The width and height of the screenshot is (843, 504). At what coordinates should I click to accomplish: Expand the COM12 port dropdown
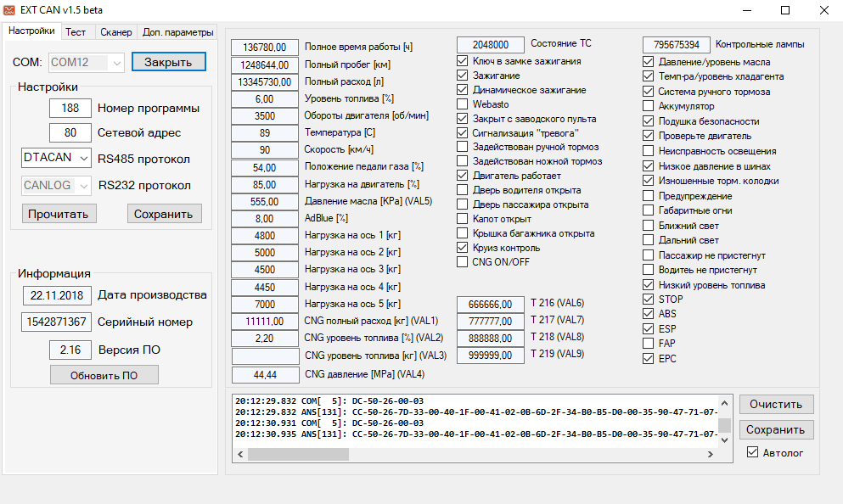click(x=116, y=63)
